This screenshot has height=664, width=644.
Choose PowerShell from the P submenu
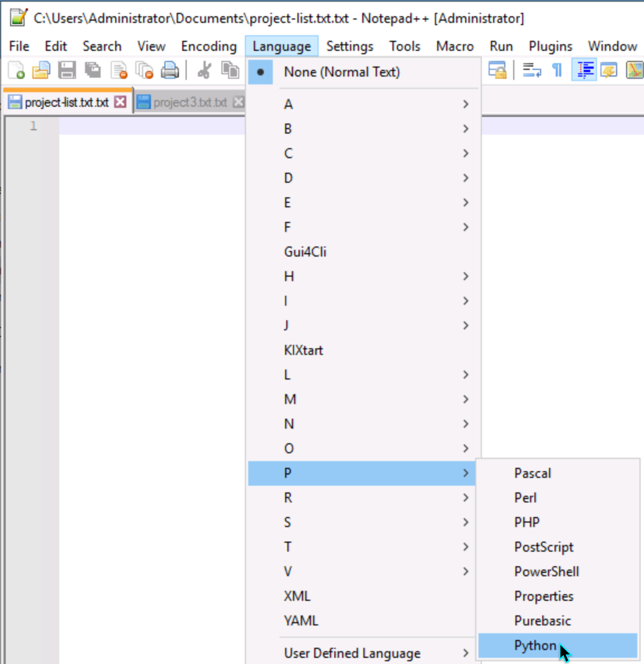[558, 571]
